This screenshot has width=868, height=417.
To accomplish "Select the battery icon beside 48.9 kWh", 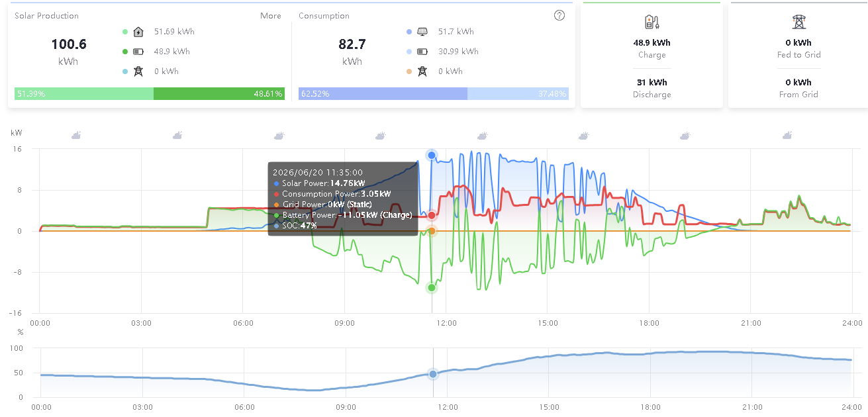I will 138,51.
